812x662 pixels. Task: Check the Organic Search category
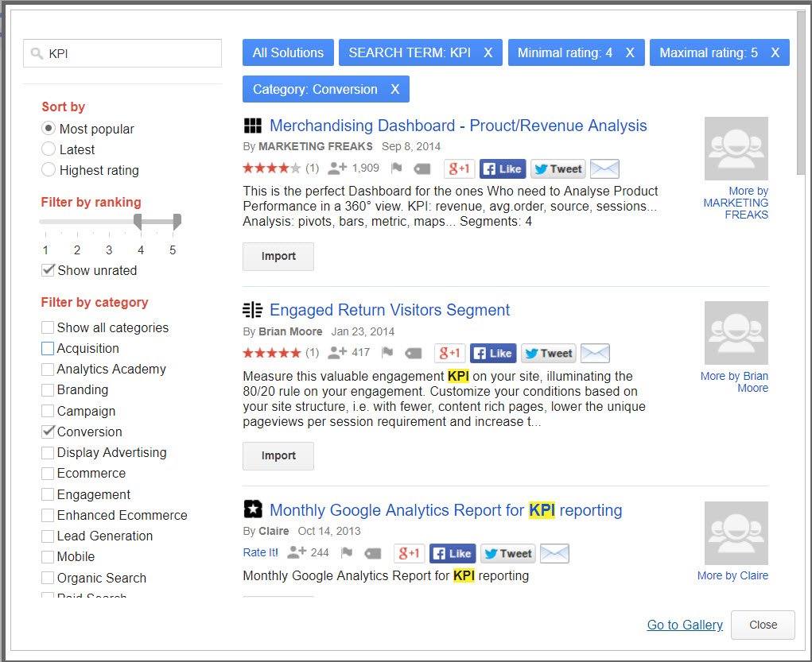(48, 578)
